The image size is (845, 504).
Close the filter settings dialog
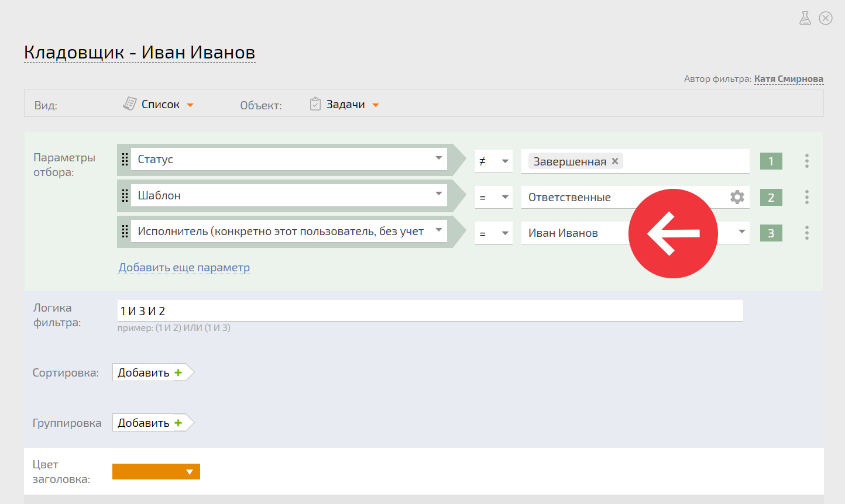coord(826,18)
